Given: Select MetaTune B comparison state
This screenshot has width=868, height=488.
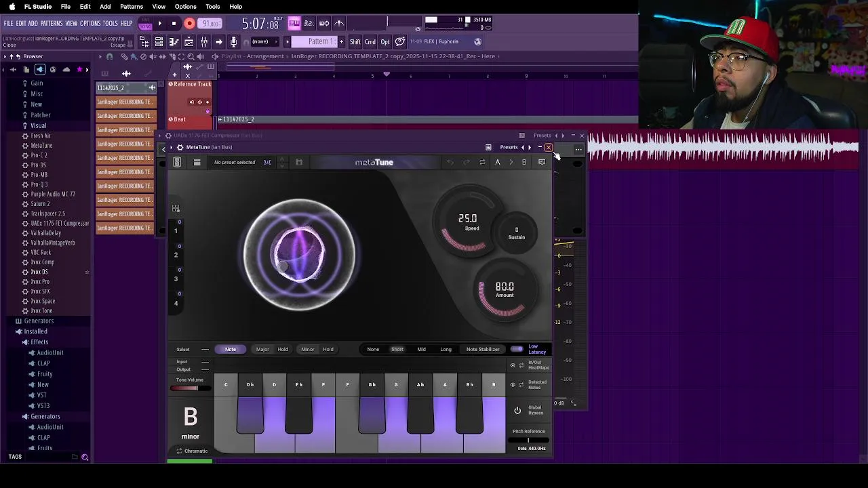Looking at the screenshot, I should 524,162.
